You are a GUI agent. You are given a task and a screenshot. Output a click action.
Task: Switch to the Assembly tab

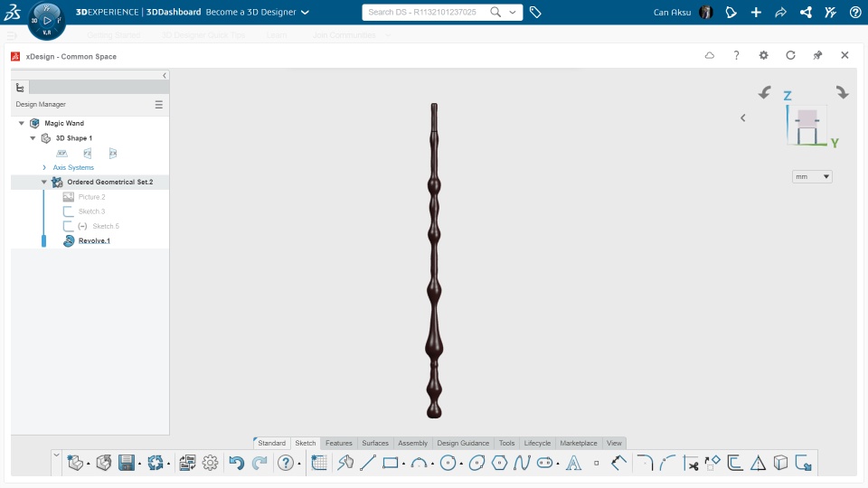(413, 443)
